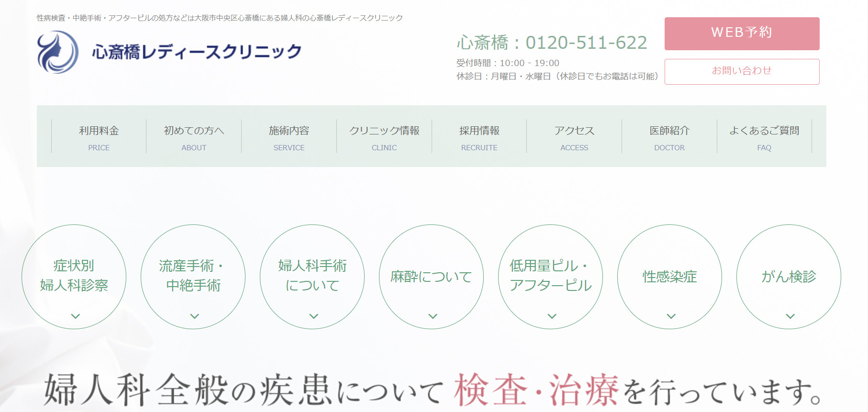Expand chevron under 性感染症

671,316
